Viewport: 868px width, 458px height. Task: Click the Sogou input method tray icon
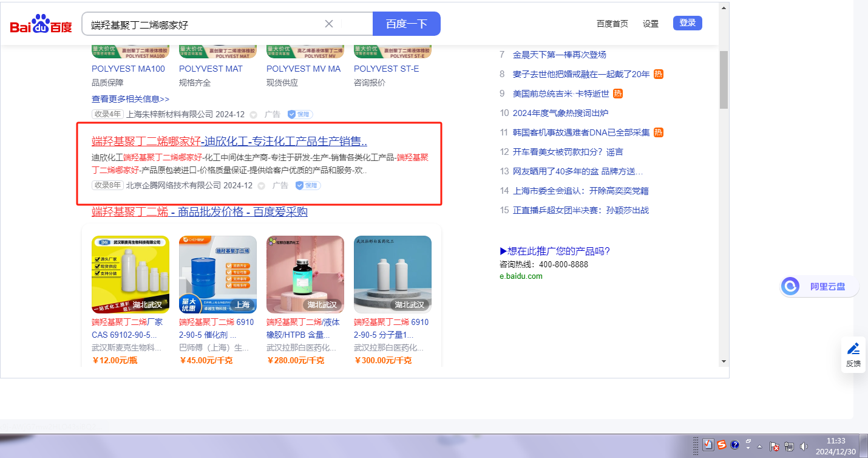click(x=722, y=445)
